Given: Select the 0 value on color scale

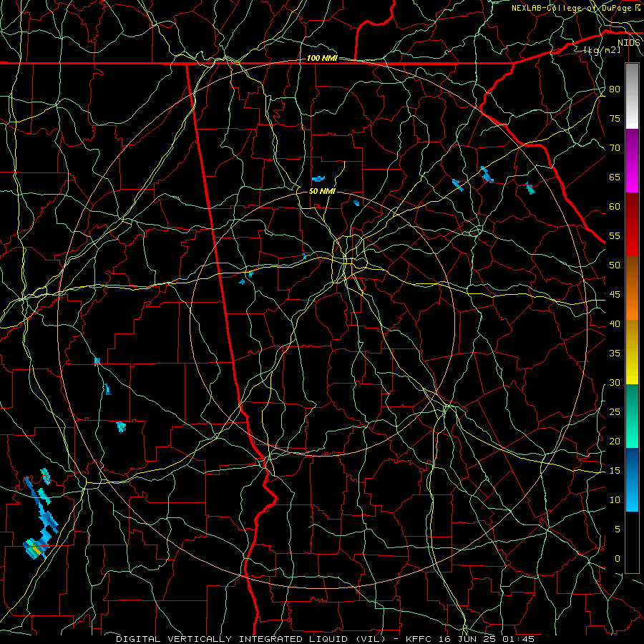Looking at the screenshot, I should tap(618, 559).
